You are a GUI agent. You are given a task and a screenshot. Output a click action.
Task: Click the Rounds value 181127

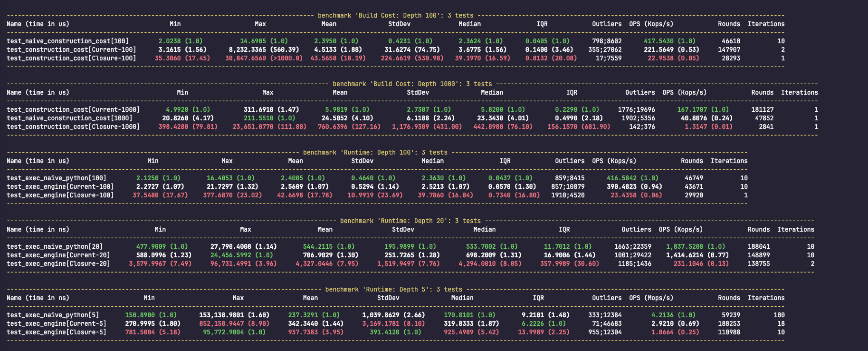[762, 109]
